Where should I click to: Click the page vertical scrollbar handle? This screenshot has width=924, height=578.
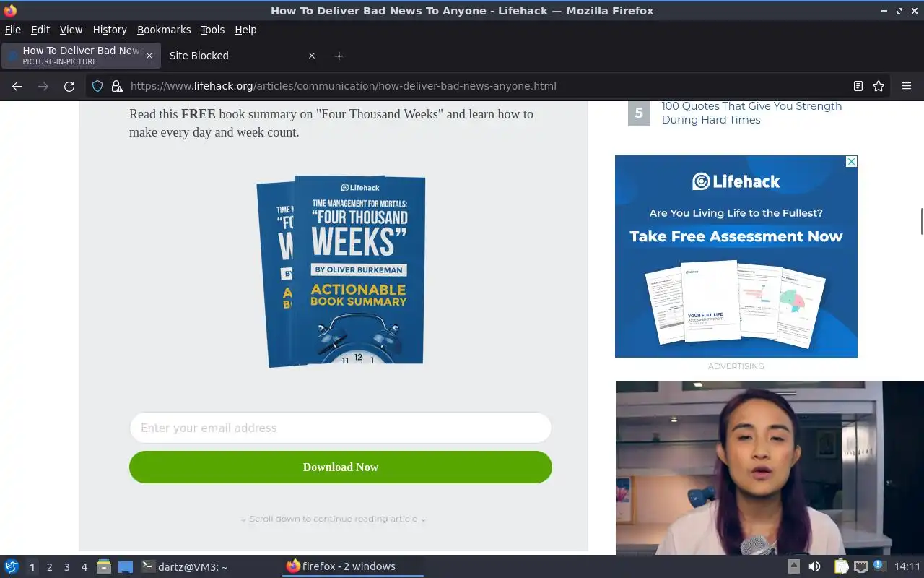921,221
